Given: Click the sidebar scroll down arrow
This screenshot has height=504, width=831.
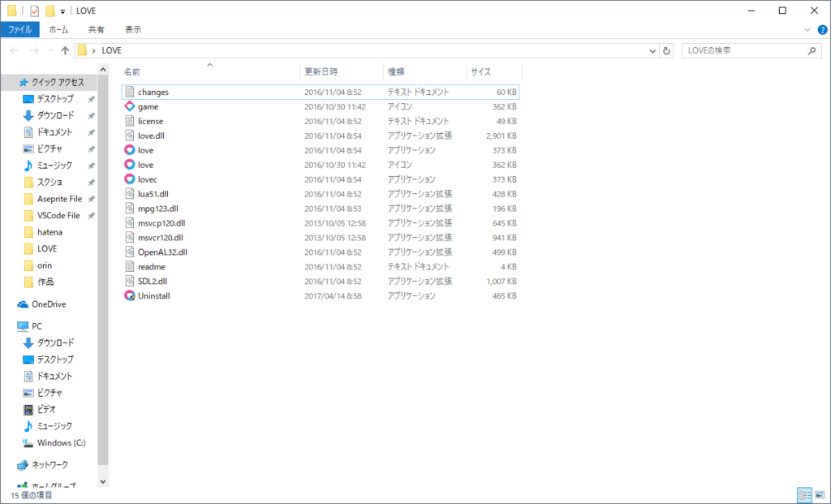Looking at the screenshot, I should [x=103, y=482].
